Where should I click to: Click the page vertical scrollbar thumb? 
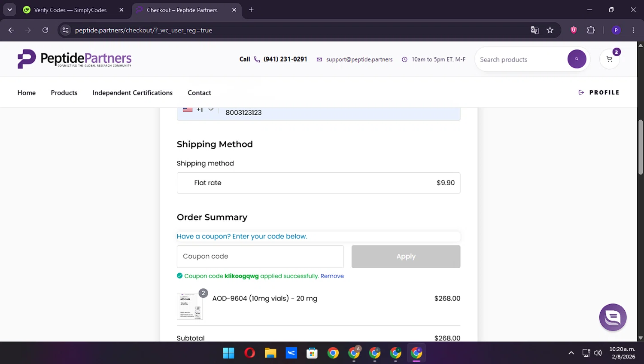tap(641, 147)
